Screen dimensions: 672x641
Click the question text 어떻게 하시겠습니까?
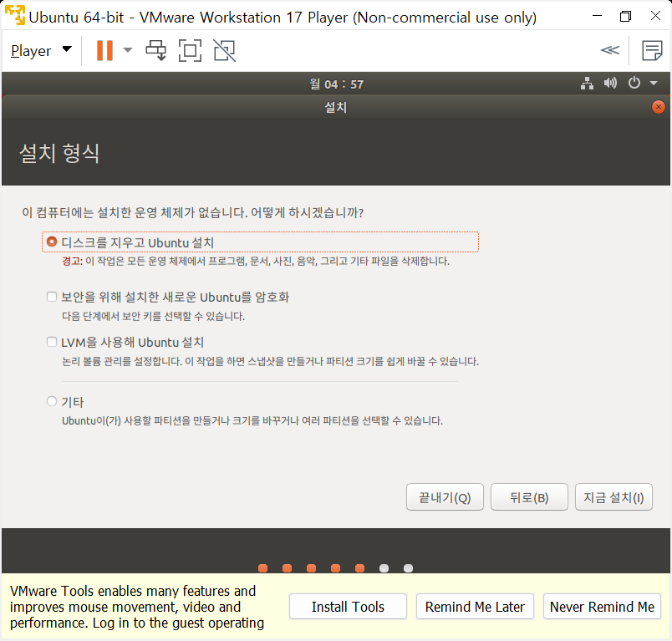coord(307,212)
